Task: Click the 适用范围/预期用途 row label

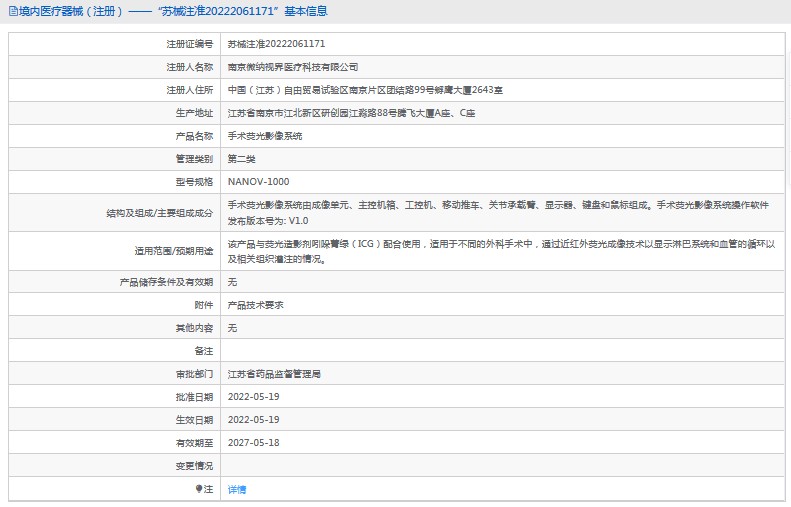Action: point(174,251)
